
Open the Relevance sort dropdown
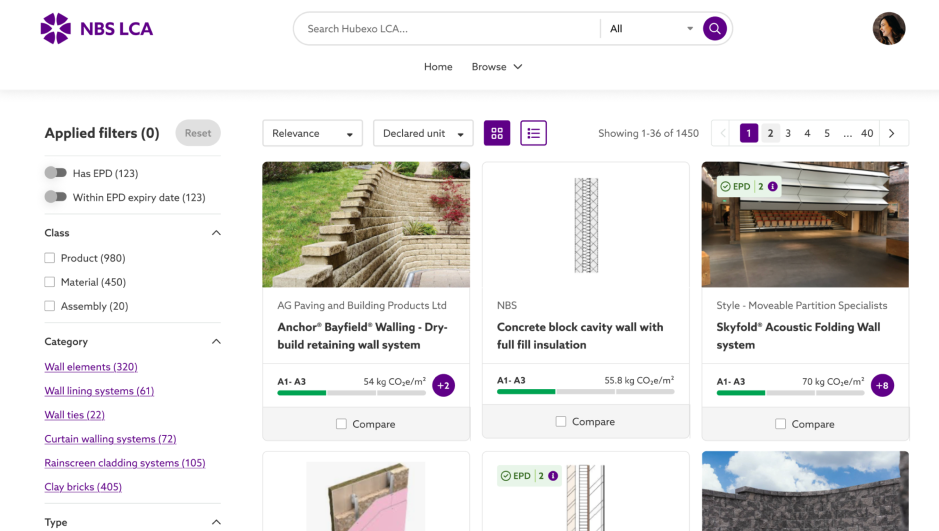tap(313, 133)
